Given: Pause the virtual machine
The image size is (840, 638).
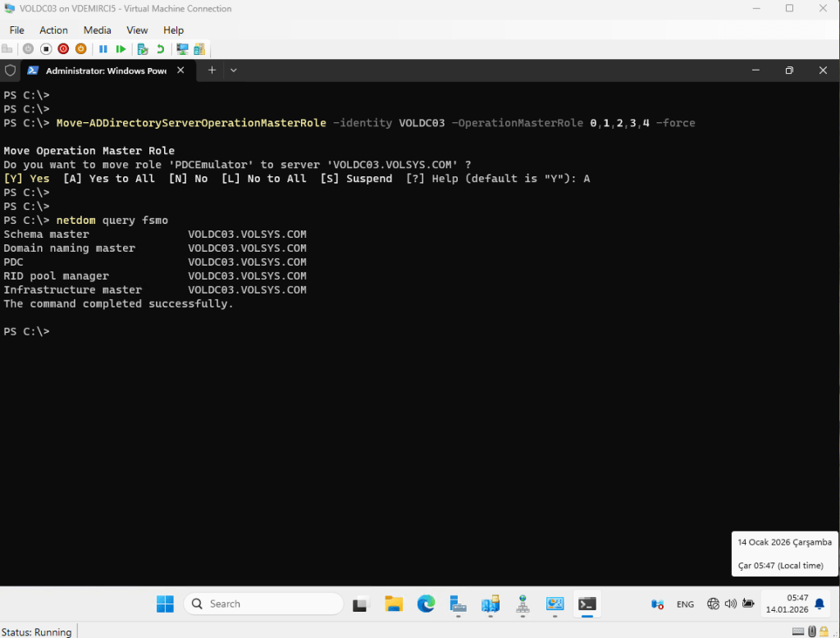Looking at the screenshot, I should [103, 49].
